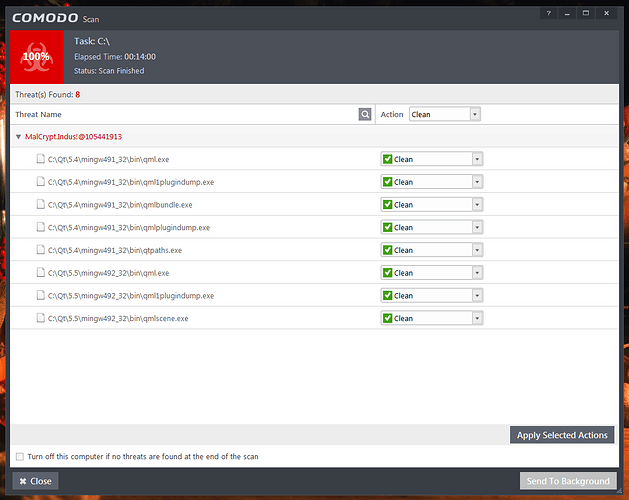Minimize the Comodo Scan window
The width and height of the screenshot is (629, 500).
567,13
